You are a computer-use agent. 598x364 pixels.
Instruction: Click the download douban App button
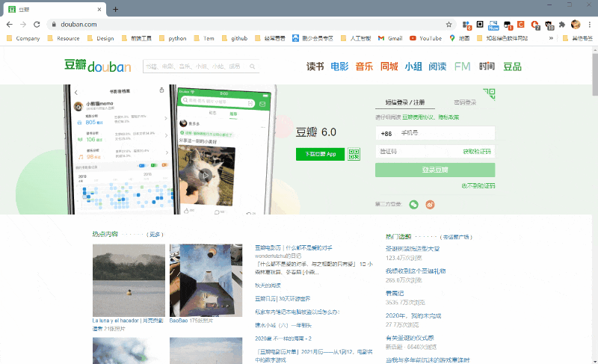coord(320,154)
